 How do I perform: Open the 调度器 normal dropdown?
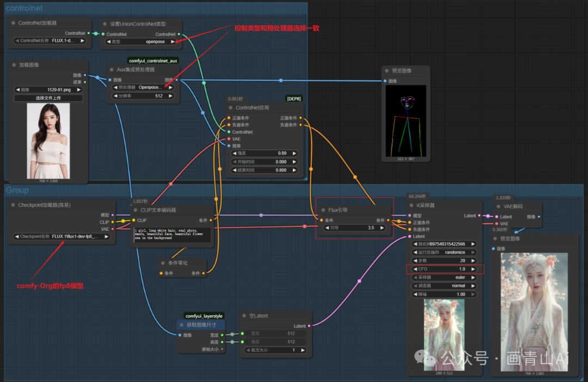point(444,286)
